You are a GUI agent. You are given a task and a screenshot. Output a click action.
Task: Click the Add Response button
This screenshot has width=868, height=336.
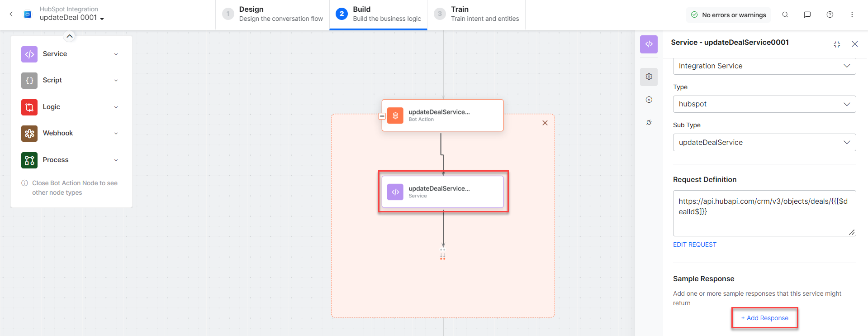point(764,318)
